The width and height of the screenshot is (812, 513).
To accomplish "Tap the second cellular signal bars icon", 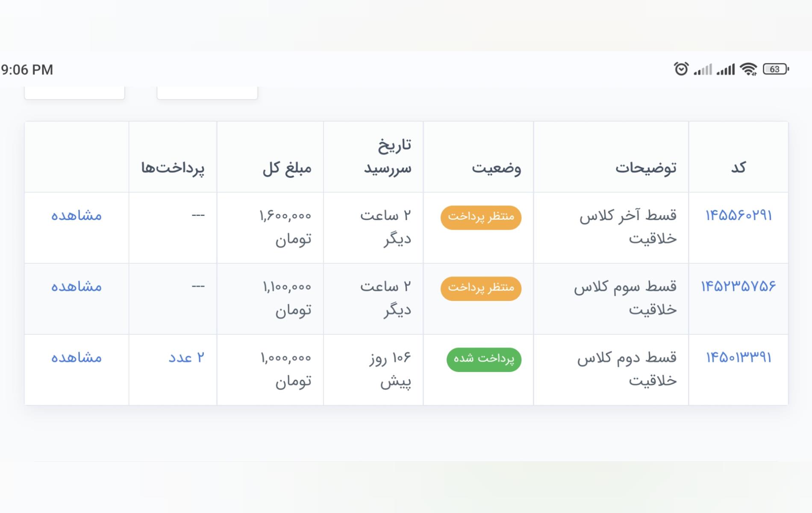I will [x=725, y=69].
